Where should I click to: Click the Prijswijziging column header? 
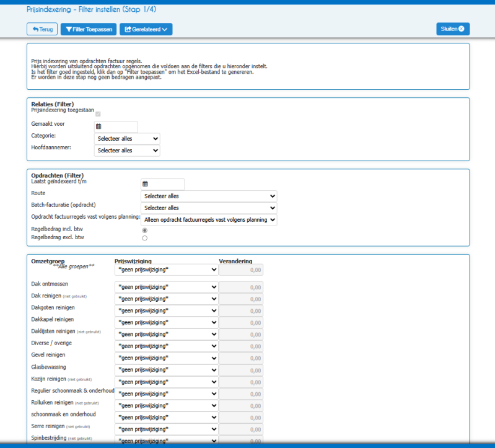(133, 261)
